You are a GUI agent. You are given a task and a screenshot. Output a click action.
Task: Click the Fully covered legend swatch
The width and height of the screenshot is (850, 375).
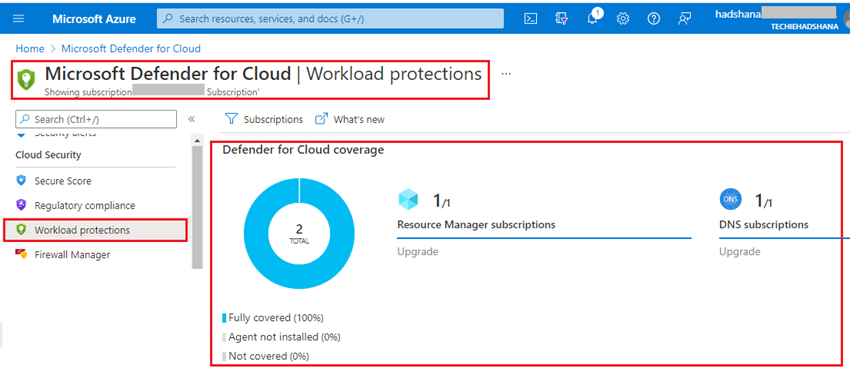tap(224, 318)
